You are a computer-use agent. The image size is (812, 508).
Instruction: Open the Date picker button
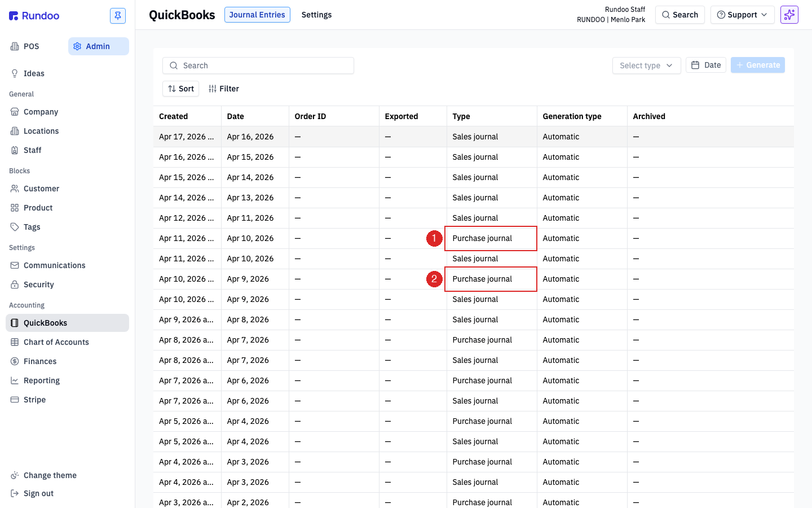coord(706,65)
